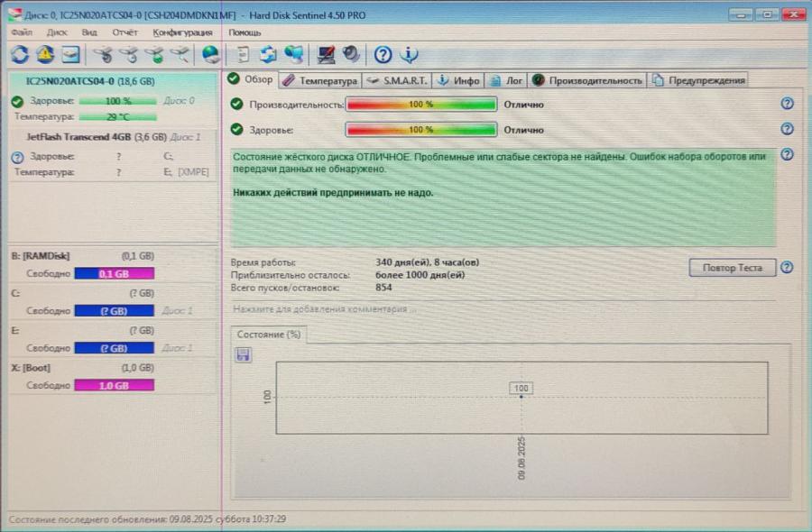Click the magenta 1,0 GB free space bar
This screenshot has width=812, height=532.
click(114, 386)
